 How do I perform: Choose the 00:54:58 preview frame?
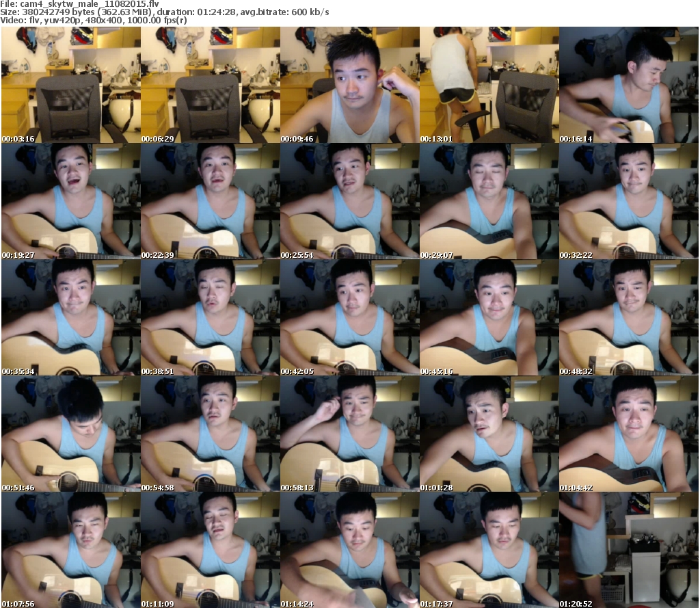click(211, 434)
